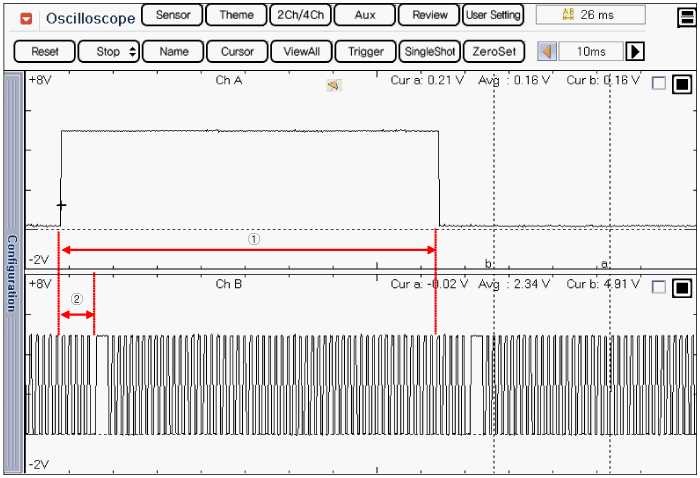This screenshot has width=700, height=478.
Task: Toggle the filled black box in Ch A
Action: (682, 83)
